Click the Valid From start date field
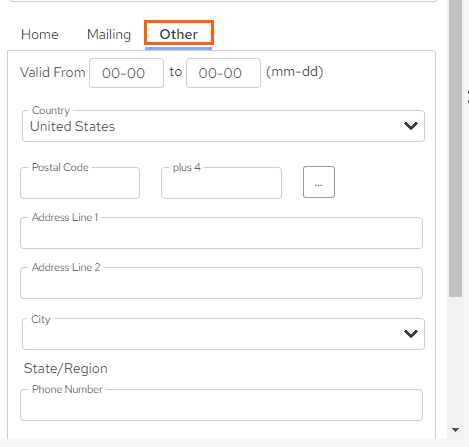469x447 pixels. pyautogui.click(x=126, y=73)
